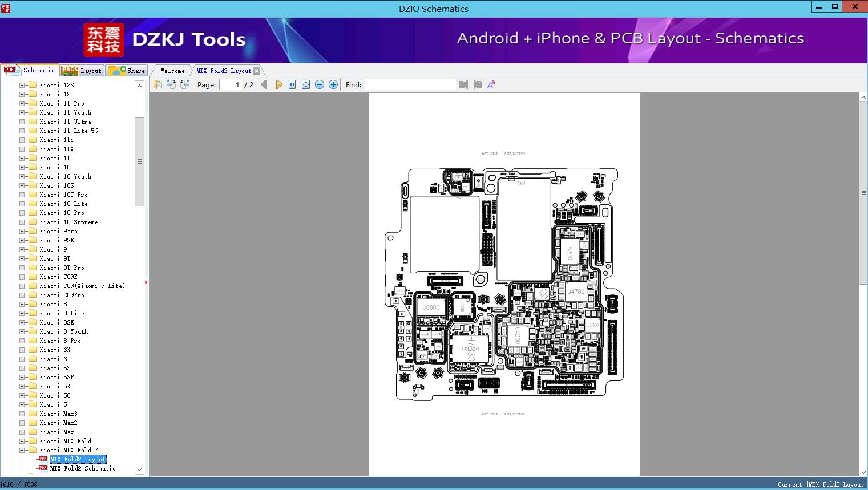This screenshot has height=490, width=868.
Task: Zoom in with the plus icon
Action: [333, 84]
